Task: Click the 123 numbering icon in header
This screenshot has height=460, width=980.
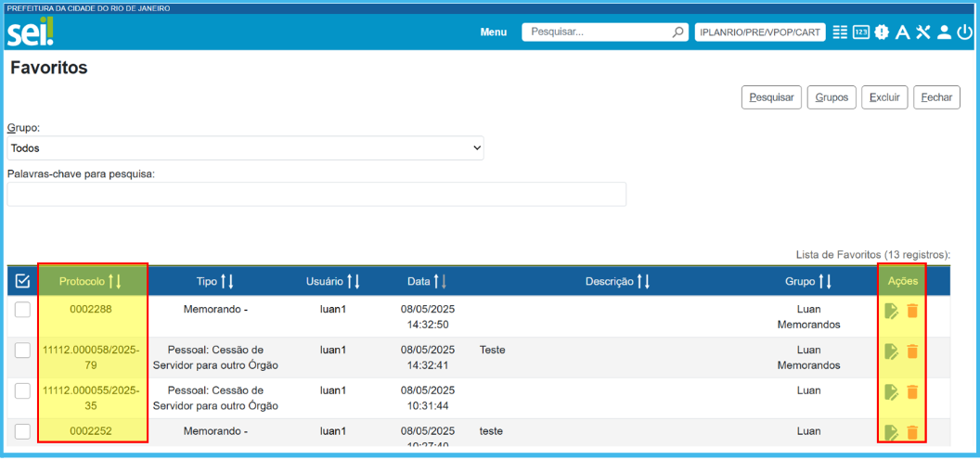Action: pyautogui.click(x=860, y=32)
